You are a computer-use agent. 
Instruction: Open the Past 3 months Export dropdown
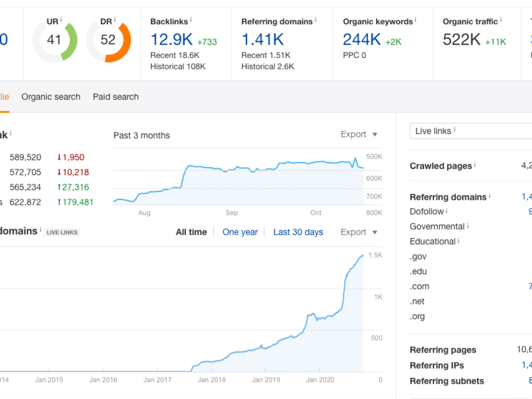point(359,135)
